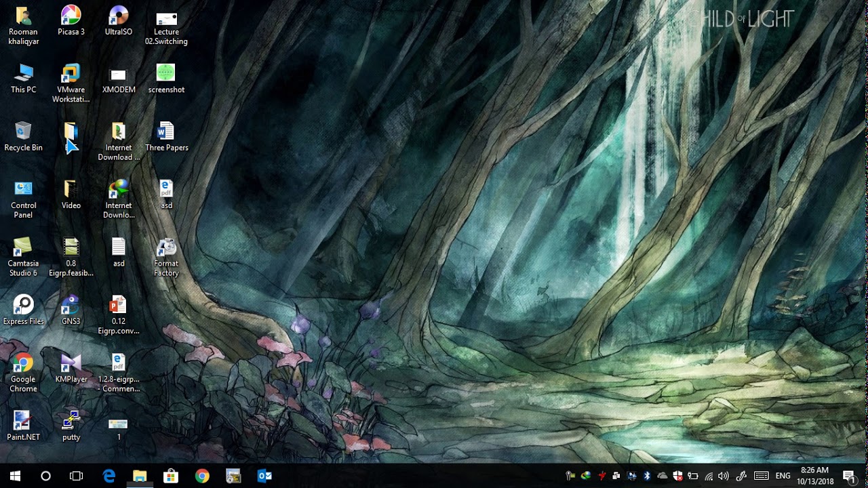
Task: Open the taskbar app left of Outlook
Action: [x=233, y=476]
